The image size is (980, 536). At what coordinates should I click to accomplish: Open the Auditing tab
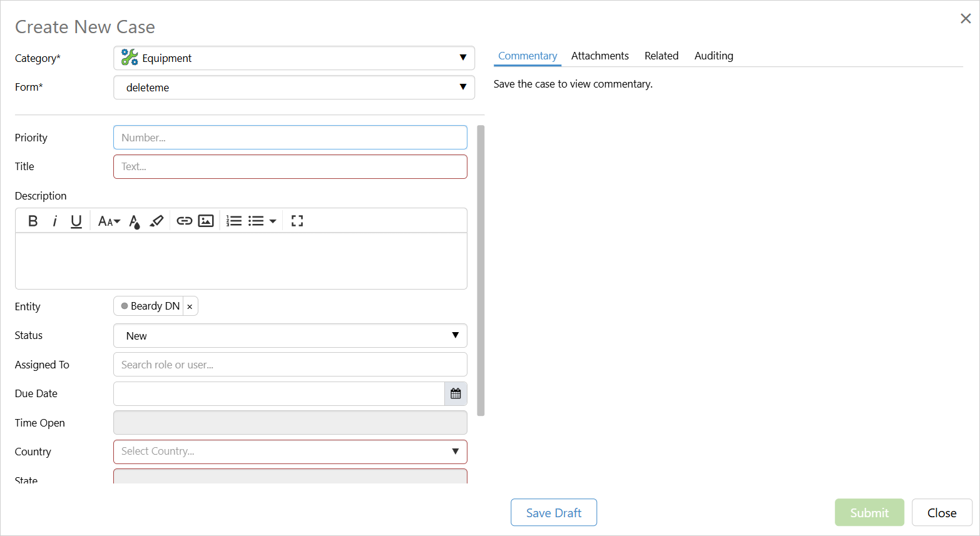[713, 56]
